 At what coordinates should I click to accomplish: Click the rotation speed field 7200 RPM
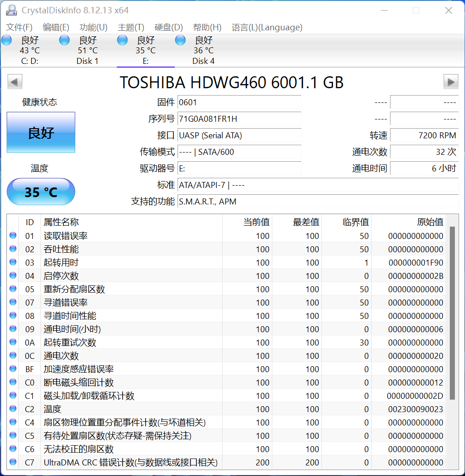[x=424, y=136]
